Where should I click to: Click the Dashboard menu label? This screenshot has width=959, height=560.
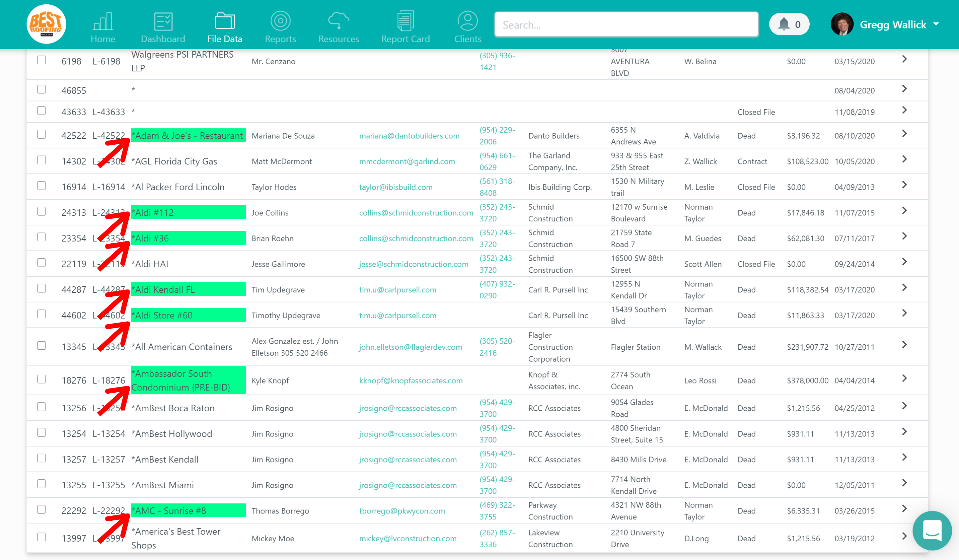coord(163,39)
